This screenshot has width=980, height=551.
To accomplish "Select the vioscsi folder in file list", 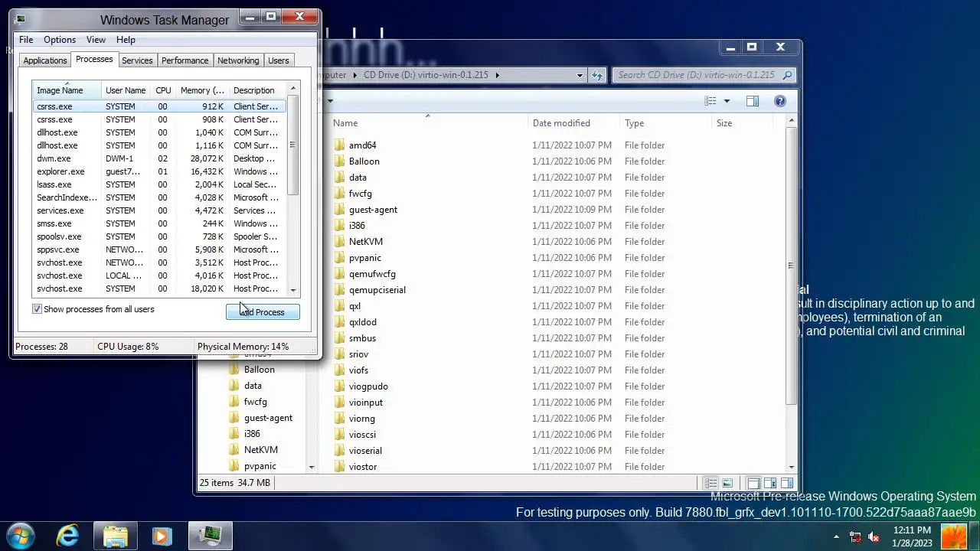I will point(362,435).
